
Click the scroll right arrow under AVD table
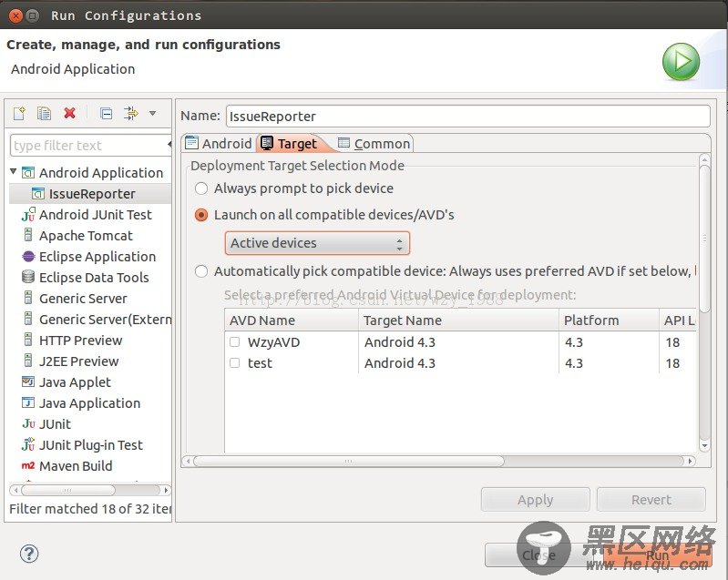(691, 462)
